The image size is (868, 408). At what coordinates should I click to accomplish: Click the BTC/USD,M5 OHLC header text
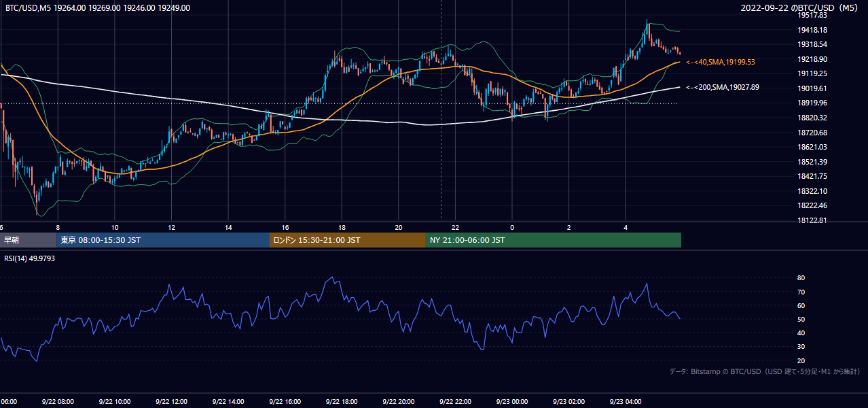(x=98, y=8)
